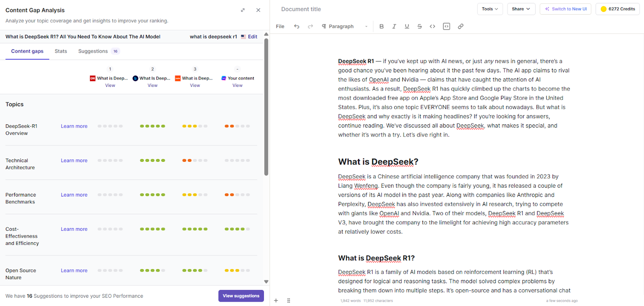The image size is (644, 306).
Task: Undo the last edit
Action: (x=297, y=26)
